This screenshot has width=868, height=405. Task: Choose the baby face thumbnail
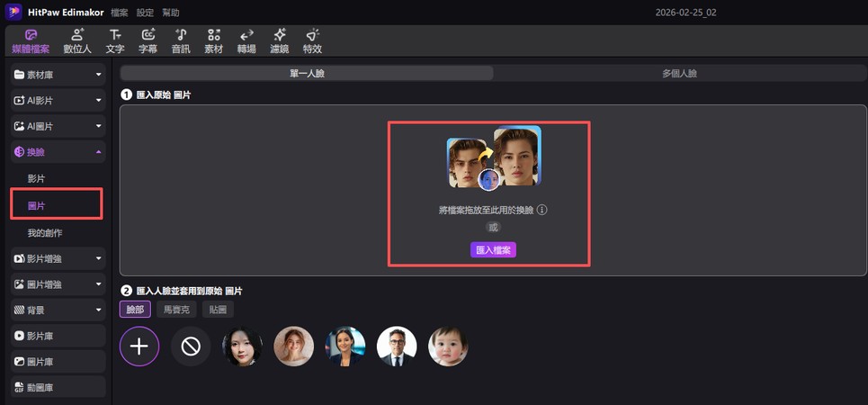point(448,346)
